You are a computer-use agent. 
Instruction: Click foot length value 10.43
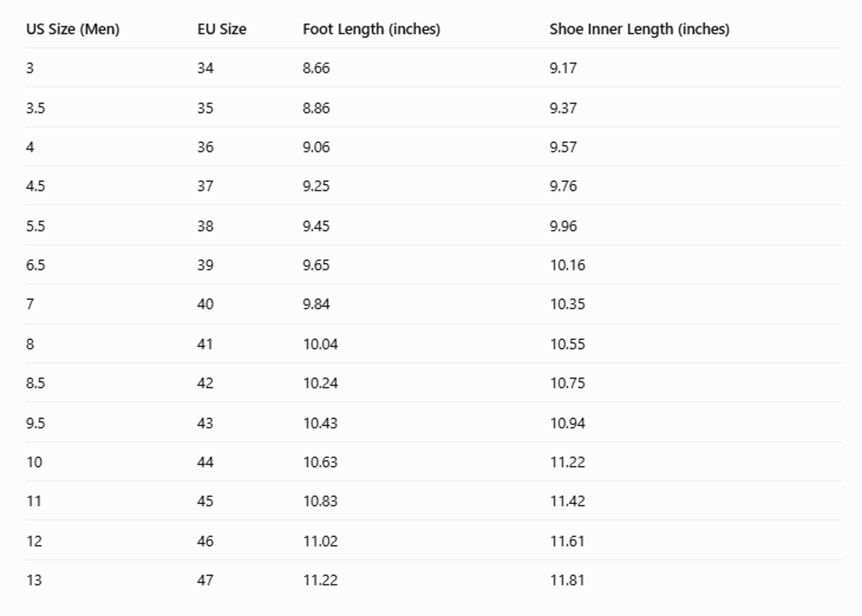pyautogui.click(x=320, y=423)
